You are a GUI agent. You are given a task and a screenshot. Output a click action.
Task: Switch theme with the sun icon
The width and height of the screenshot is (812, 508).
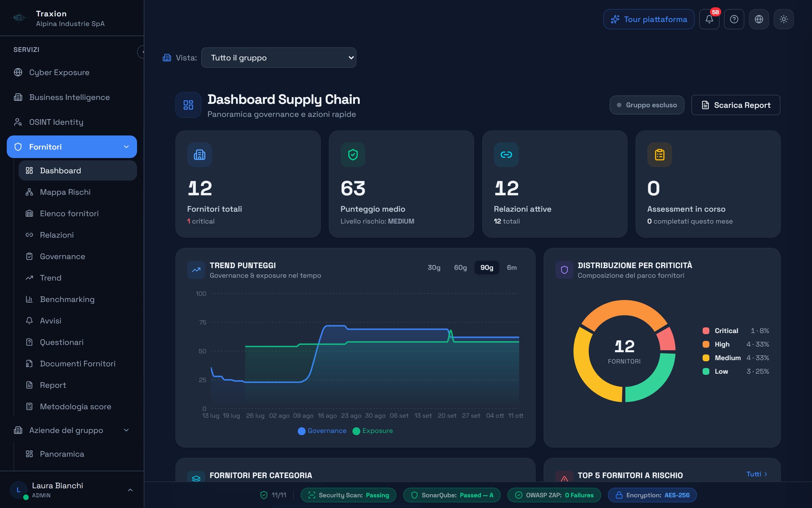coord(784,19)
